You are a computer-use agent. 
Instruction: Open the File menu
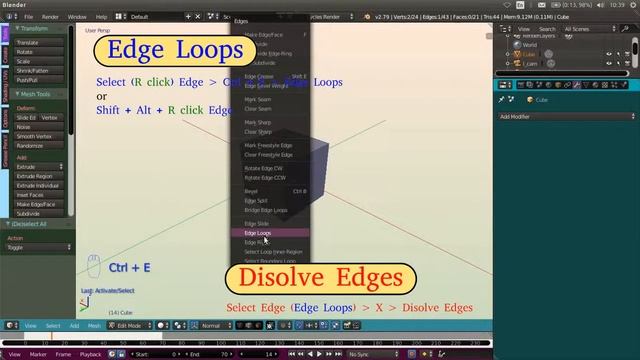pyautogui.click(x=29, y=17)
